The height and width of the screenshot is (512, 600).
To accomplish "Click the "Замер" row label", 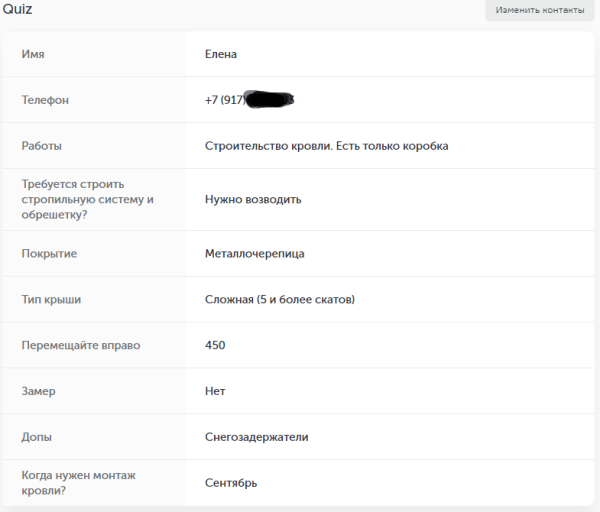I will 40,391.
